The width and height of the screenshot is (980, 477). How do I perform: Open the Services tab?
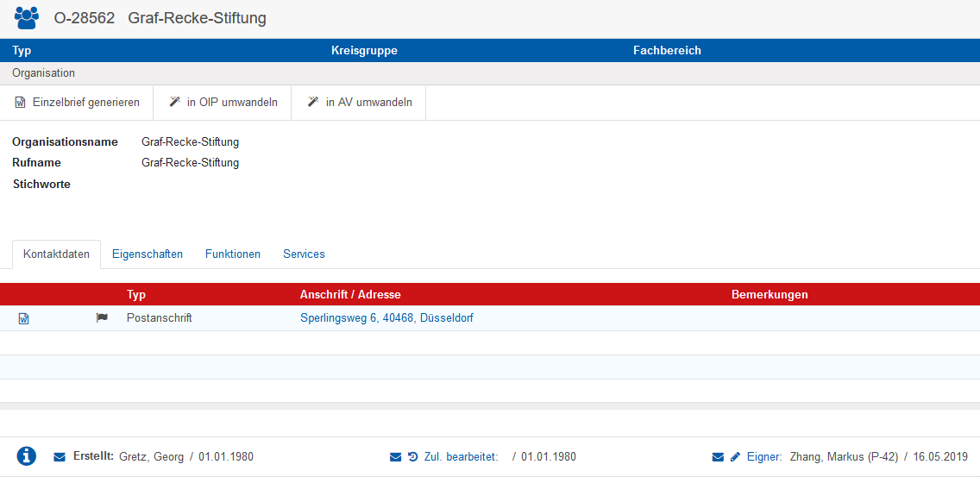[304, 254]
